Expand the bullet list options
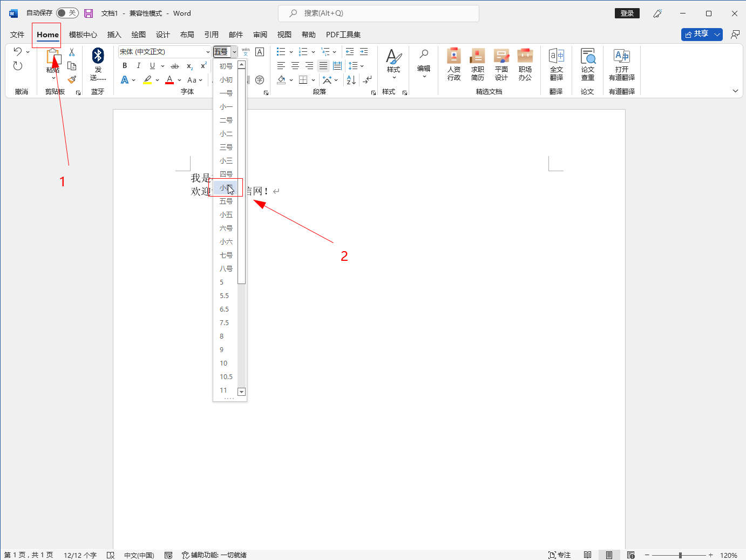Viewport: 746px width, 560px height. tap(291, 52)
